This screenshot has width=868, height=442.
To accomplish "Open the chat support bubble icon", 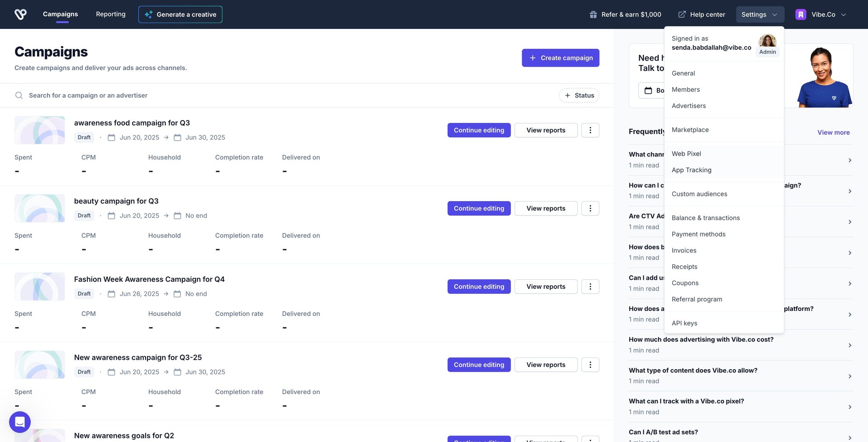I will click(20, 422).
